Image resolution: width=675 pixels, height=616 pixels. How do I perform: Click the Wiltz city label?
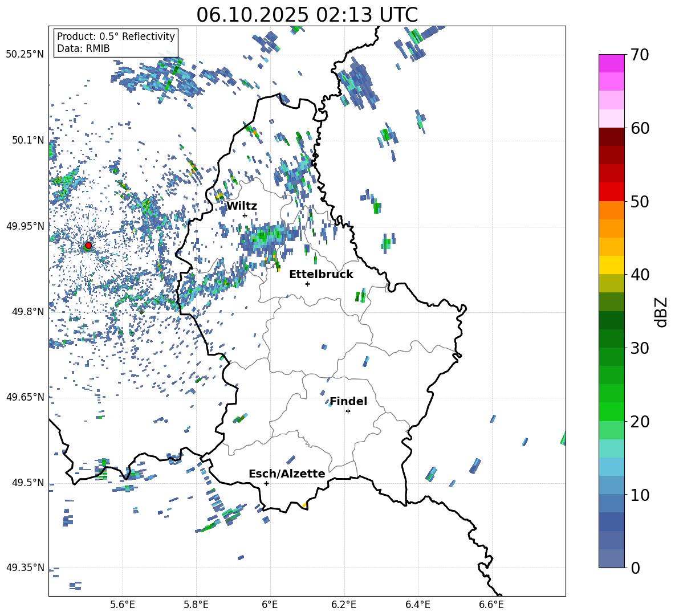coord(242,206)
